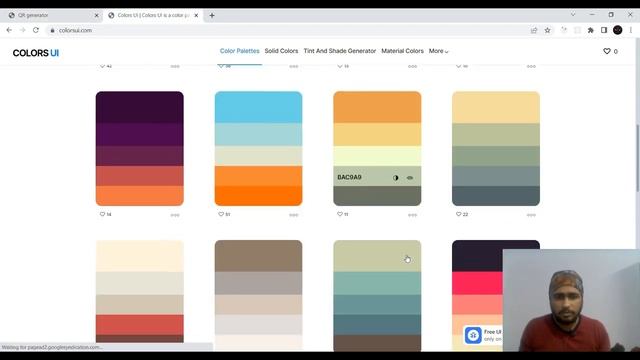Open the browser side panel
Screen dimensions: 640x360
(604, 30)
